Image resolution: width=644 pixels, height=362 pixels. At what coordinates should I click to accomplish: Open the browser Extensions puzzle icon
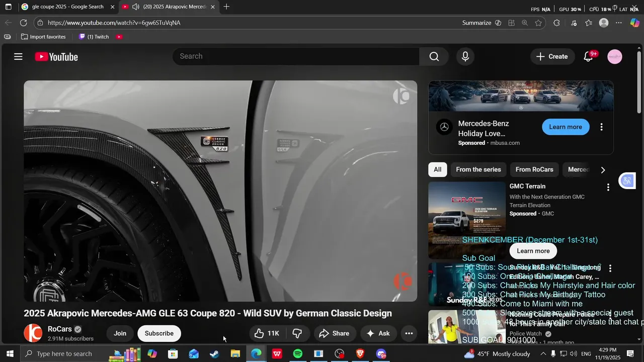[556, 23]
